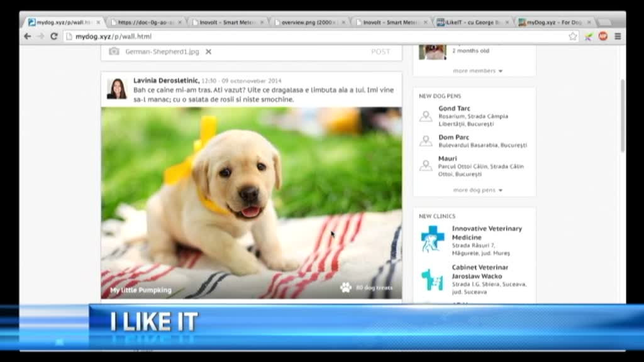Click the Innovative Veterinary Medicine clinic logo
Image resolution: width=644 pixels, height=362 pixels.
(x=432, y=239)
